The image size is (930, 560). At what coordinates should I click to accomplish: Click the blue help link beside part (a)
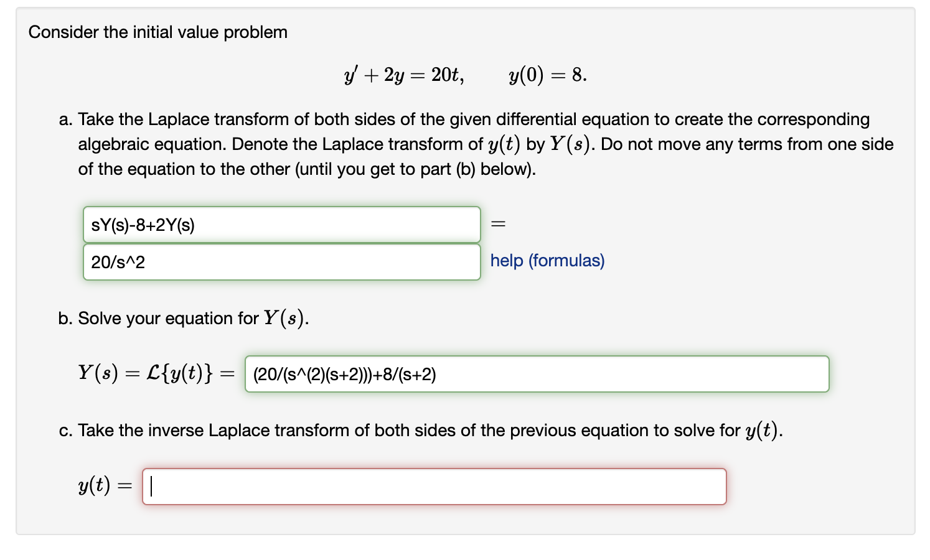point(547,261)
